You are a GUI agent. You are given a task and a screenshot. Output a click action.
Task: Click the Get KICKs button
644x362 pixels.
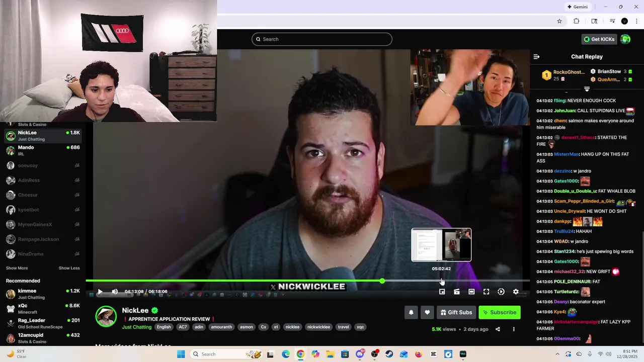click(x=599, y=39)
